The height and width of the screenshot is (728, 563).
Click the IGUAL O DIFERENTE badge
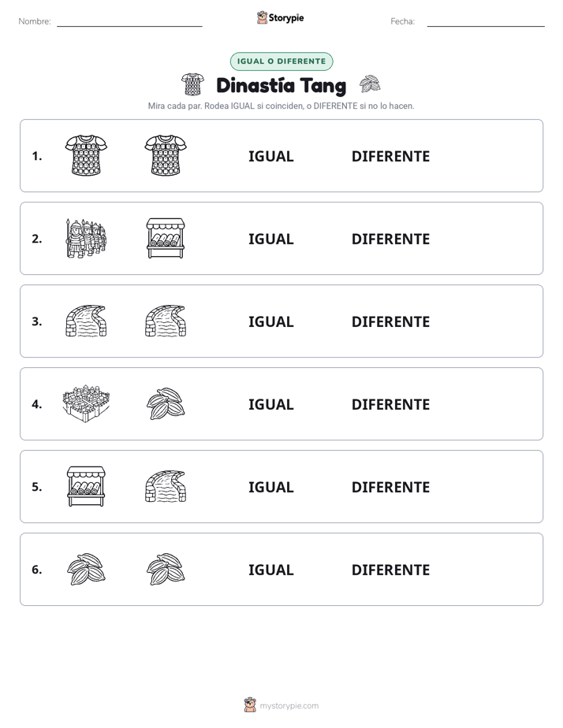281,61
